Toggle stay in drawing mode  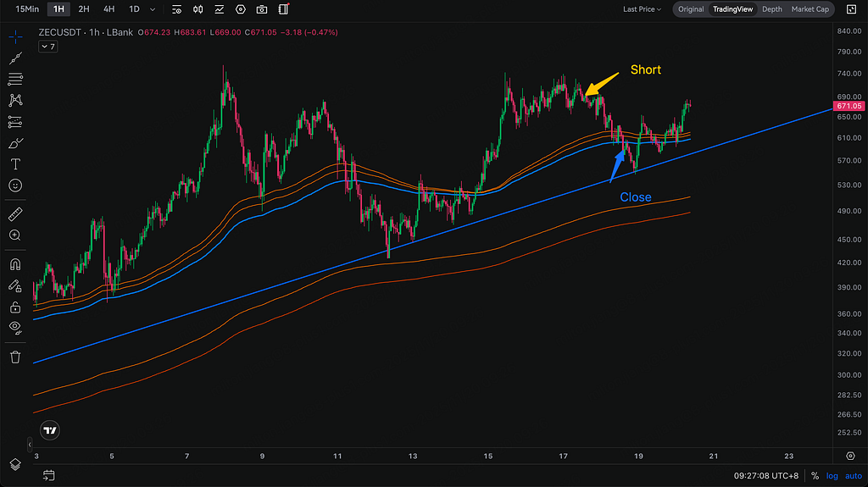pyautogui.click(x=15, y=285)
